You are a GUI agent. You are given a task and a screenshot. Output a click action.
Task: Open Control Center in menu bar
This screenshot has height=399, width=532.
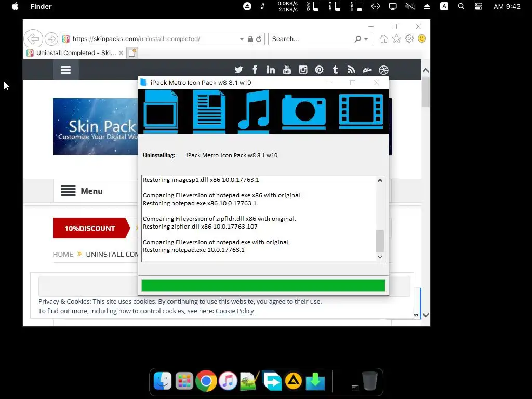pyautogui.click(x=478, y=6)
